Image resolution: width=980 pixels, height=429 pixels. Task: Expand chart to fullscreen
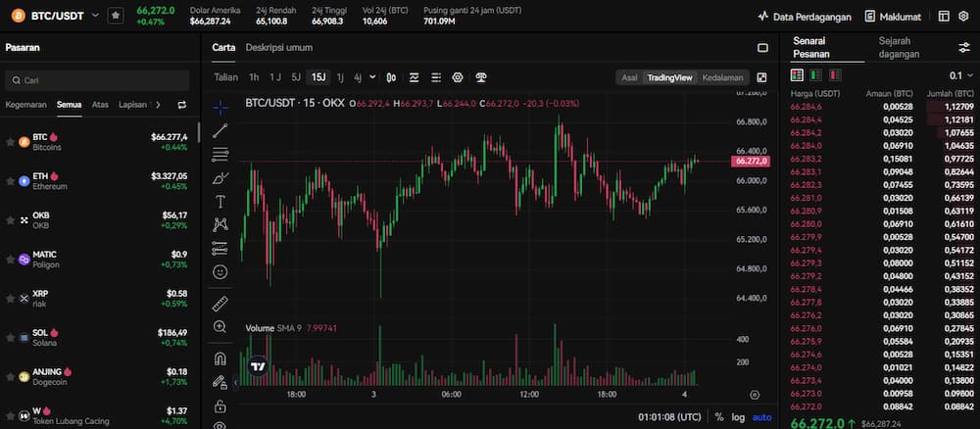[761, 77]
